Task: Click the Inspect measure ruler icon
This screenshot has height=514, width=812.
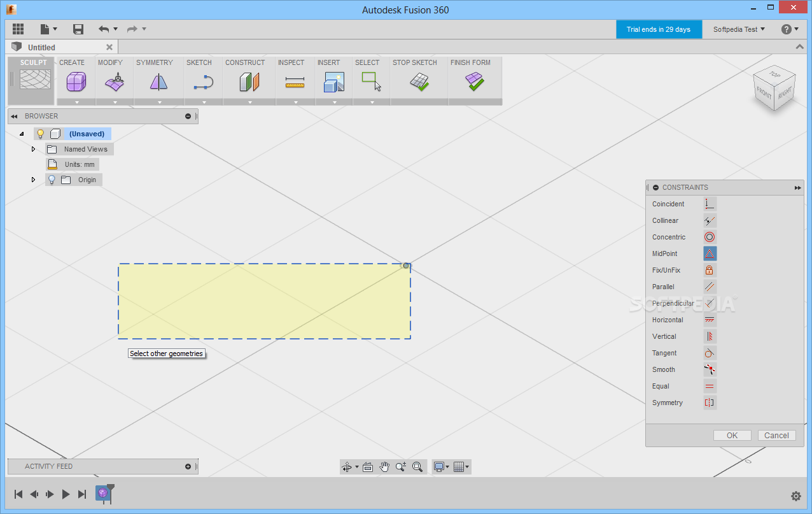Action: [x=295, y=82]
